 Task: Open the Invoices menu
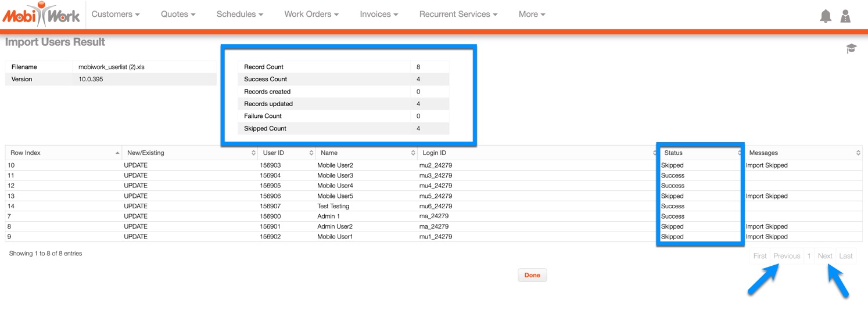pos(379,15)
